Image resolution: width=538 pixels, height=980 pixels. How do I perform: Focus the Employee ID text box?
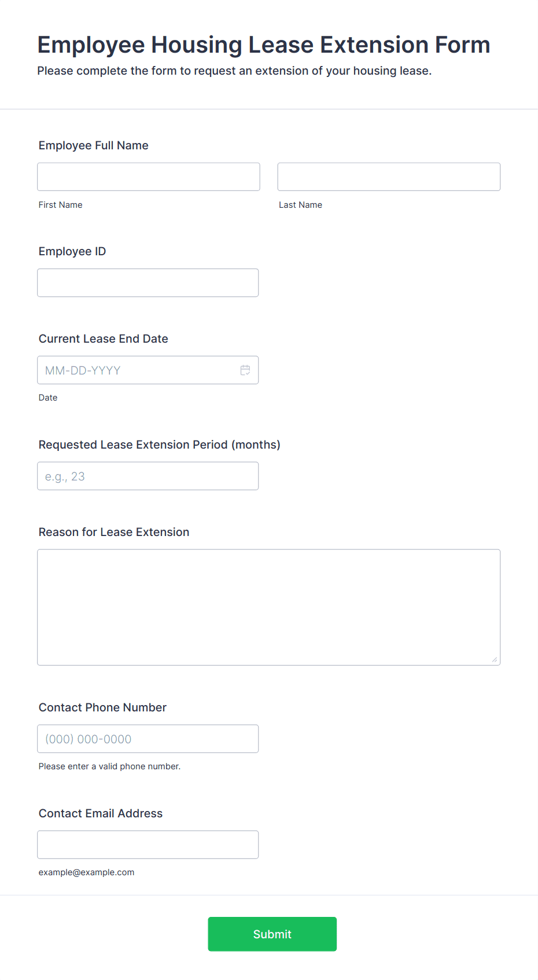[148, 282]
